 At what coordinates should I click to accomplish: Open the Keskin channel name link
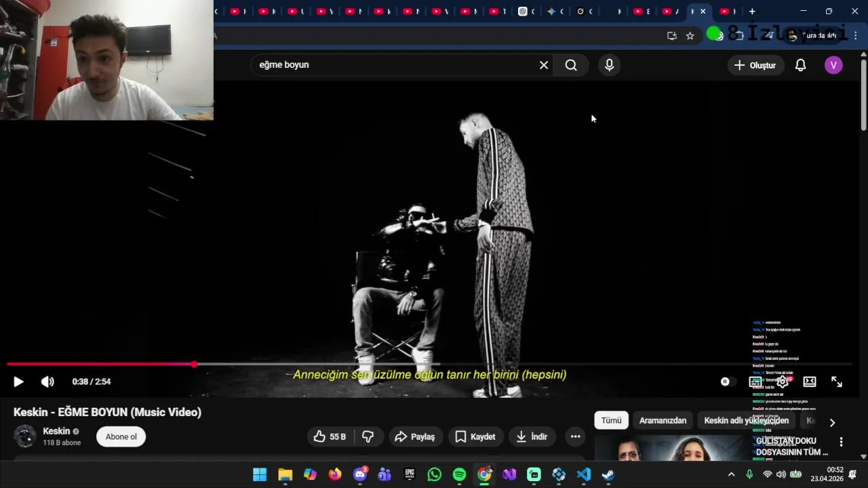coord(56,431)
